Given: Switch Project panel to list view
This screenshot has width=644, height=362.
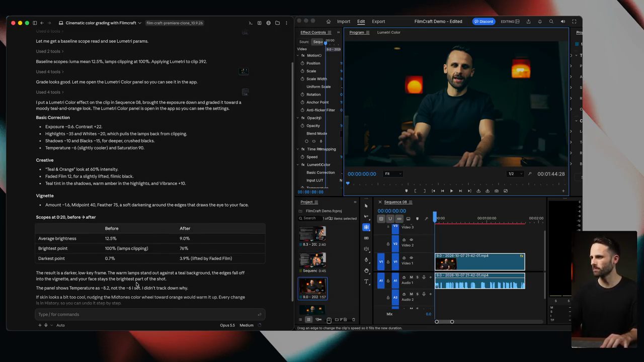Looking at the screenshot, I should coord(300,320).
